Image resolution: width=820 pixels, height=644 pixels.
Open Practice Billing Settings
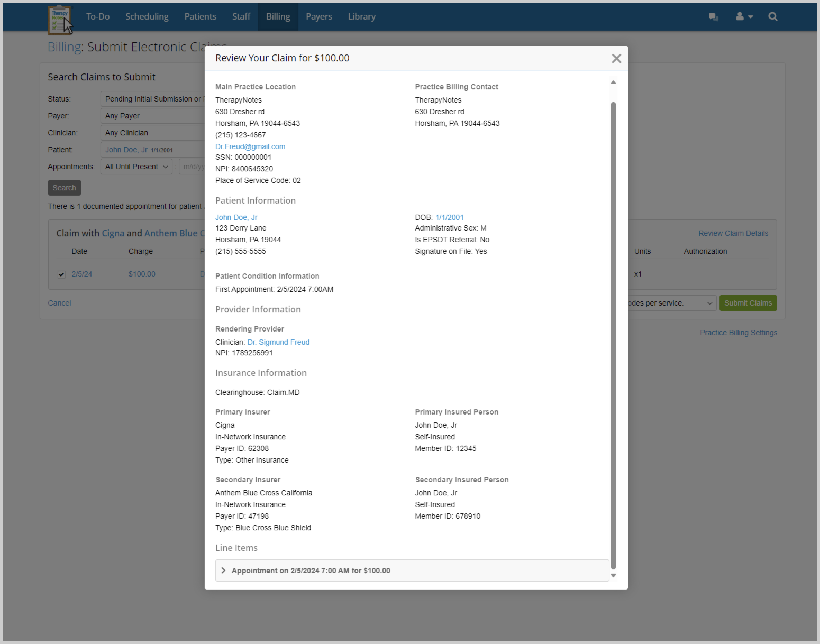pos(738,332)
